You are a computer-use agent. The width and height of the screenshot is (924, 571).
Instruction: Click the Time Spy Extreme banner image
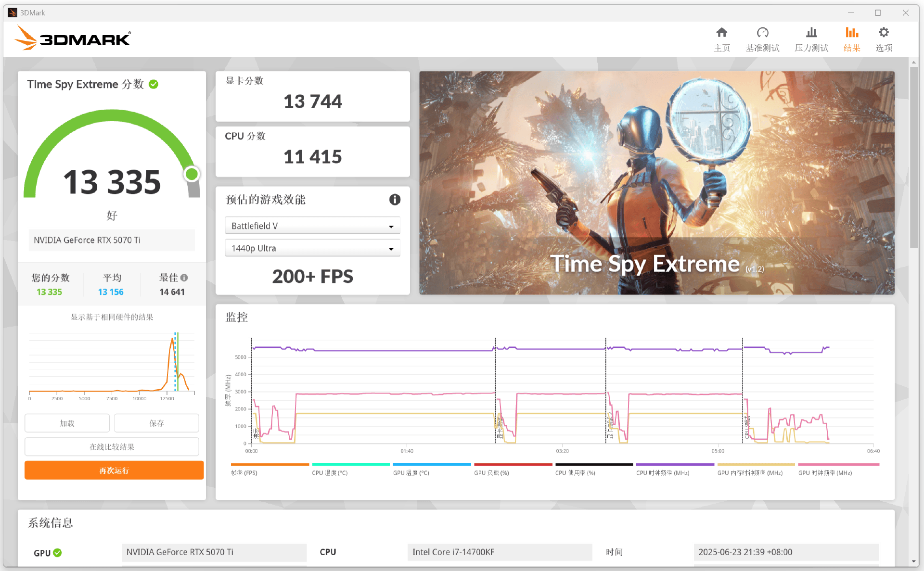tap(657, 183)
